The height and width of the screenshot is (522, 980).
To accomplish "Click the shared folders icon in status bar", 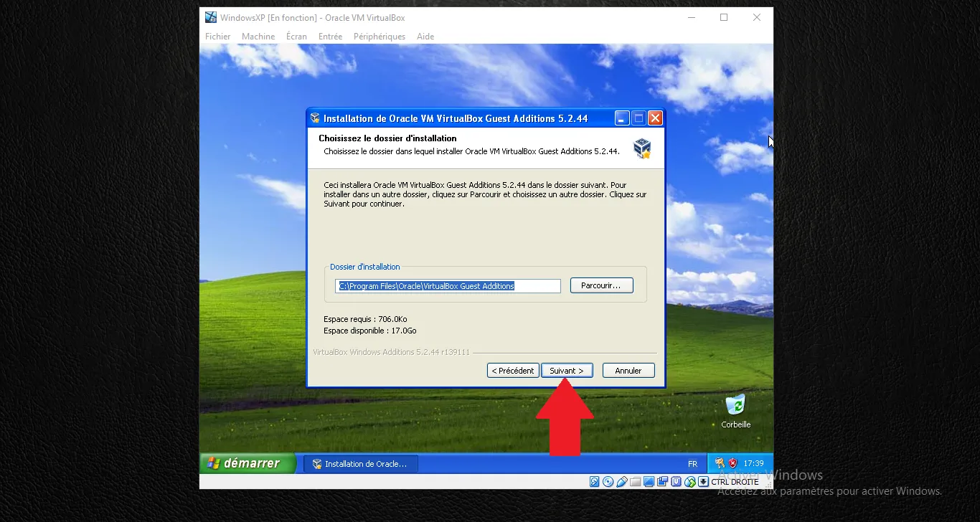I will [636, 481].
